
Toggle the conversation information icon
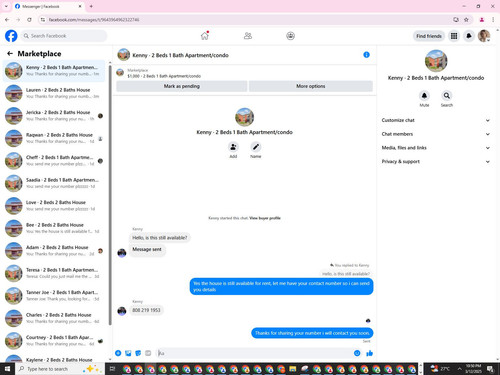pos(366,55)
